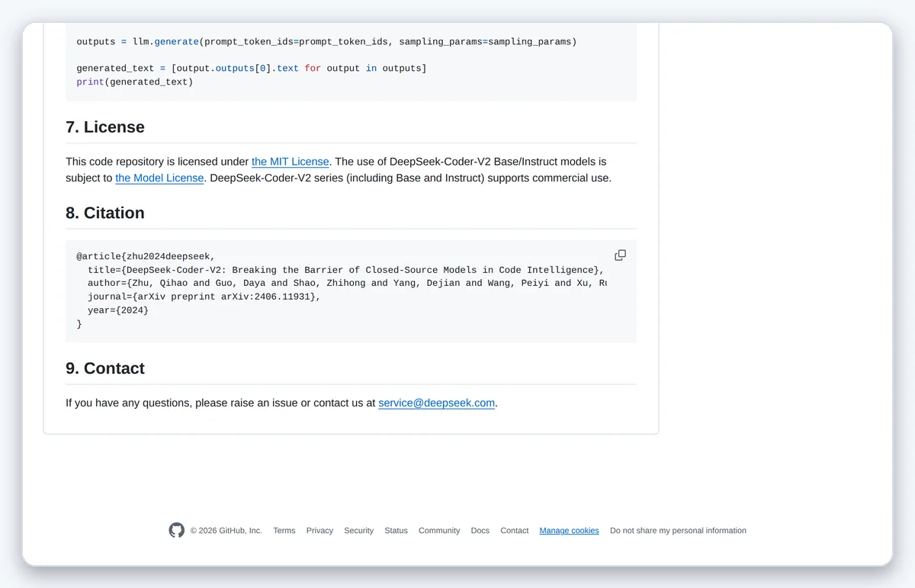Open Privacy footer link

pyautogui.click(x=319, y=531)
